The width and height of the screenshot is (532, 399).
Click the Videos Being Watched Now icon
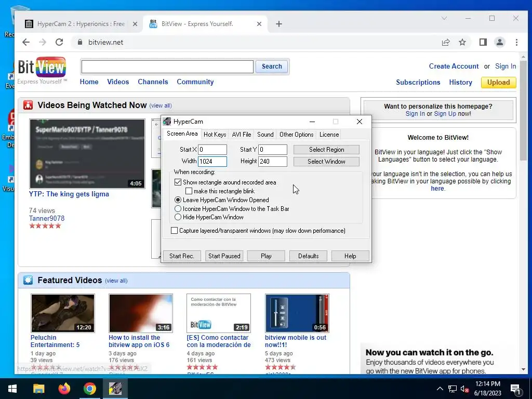[x=28, y=105]
